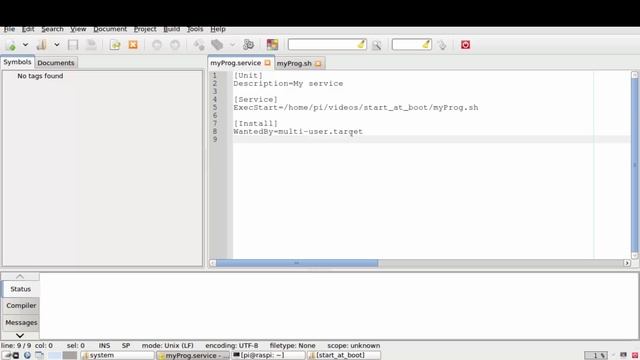Click the Find magnifier icon
This screenshot has width=640, height=360.
[376, 45]
